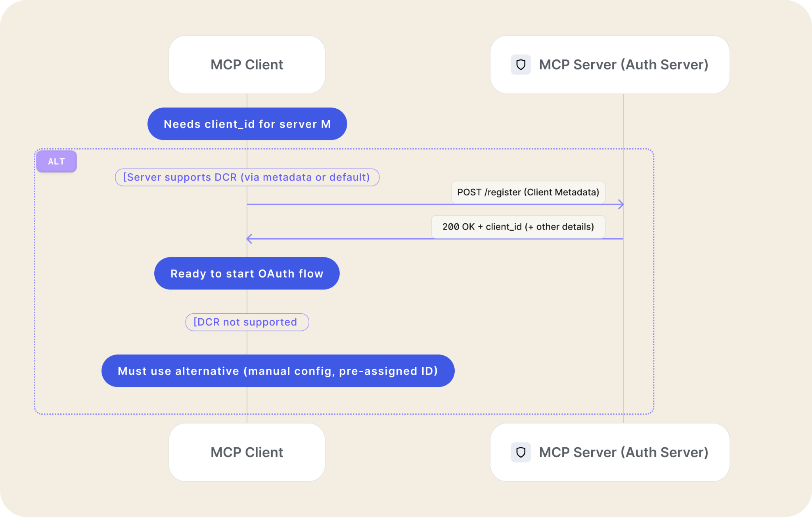Screen dimensions: 812x517
Task: Click '200 OK + client_id (+ other details)' label
Action: (x=518, y=227)
